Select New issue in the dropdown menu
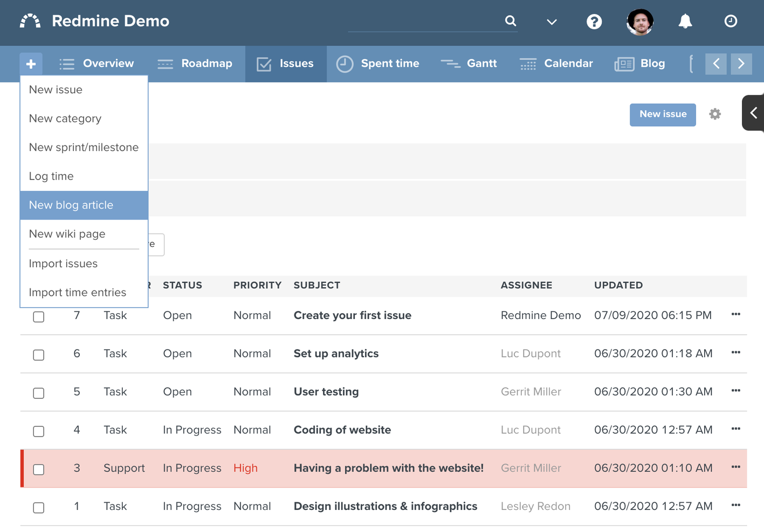764x532 pixels. (x=84, y=90)
